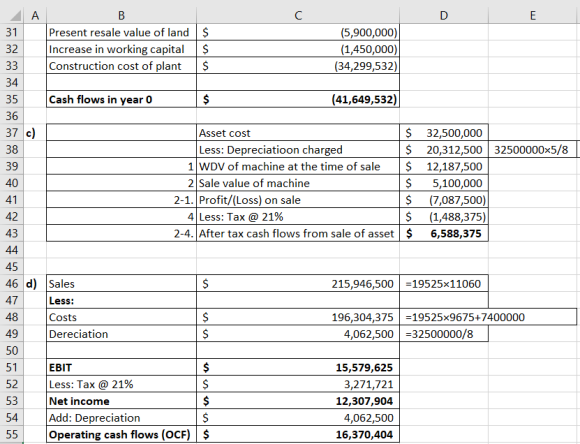This screenshot has width=580, height=444.
Task: Click the (5,900,000) value cell
Action: click(x=298, y=33)
